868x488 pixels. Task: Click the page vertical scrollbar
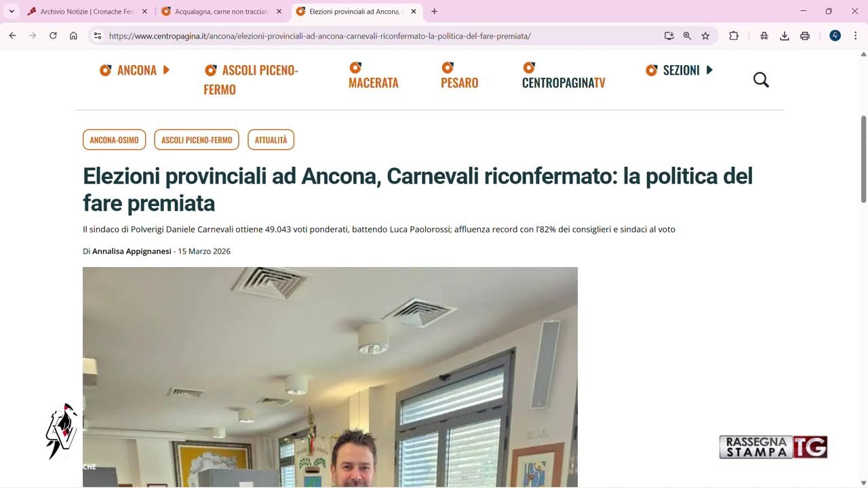click(863, 159)
